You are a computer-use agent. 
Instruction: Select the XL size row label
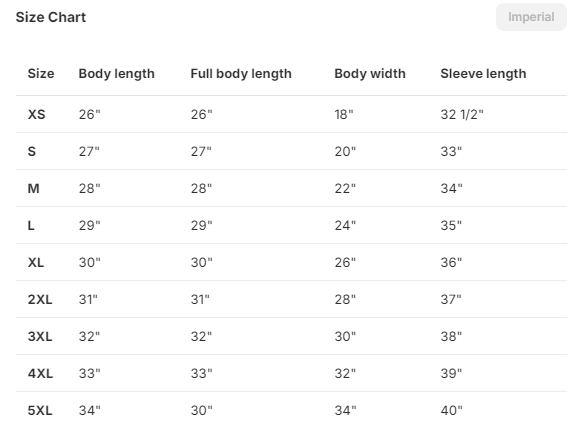click(x=36, y=262)
